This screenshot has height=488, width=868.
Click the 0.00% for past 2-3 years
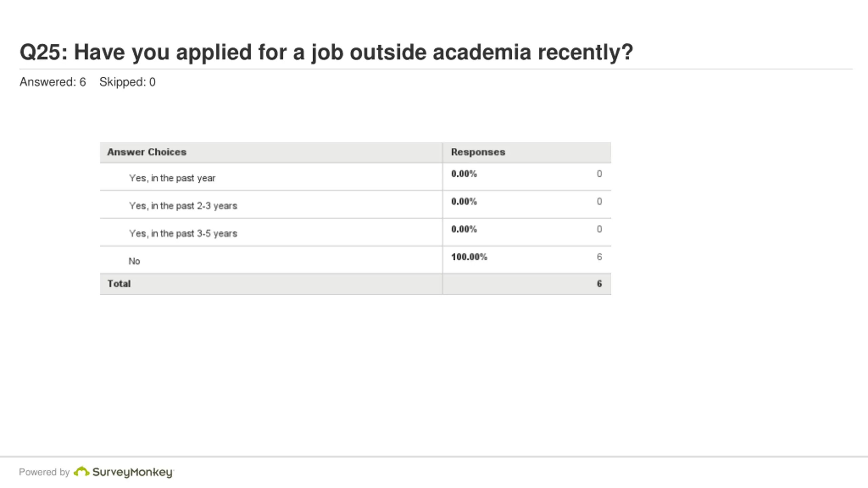pos(464,202)
